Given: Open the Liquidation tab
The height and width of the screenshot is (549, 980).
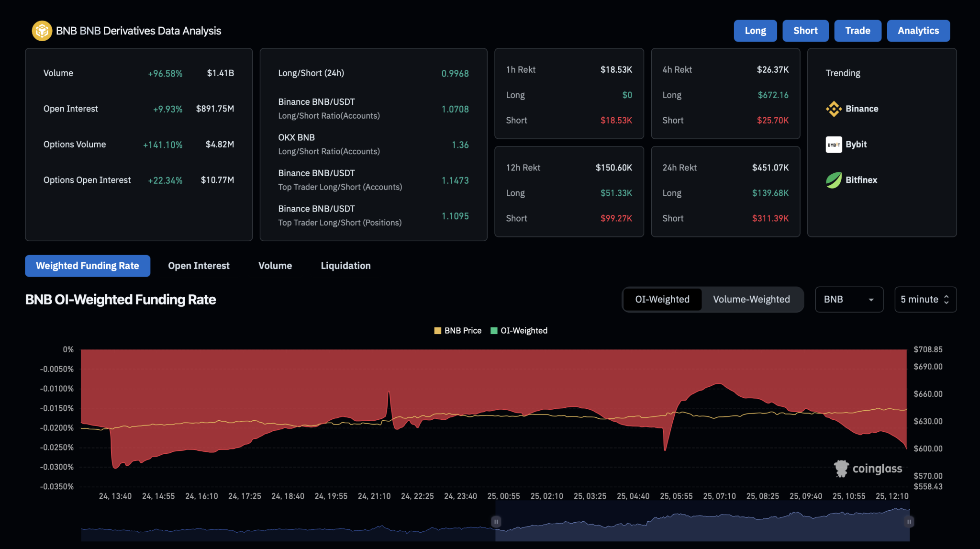Looking at the screenshot, I should pos(345,266).
